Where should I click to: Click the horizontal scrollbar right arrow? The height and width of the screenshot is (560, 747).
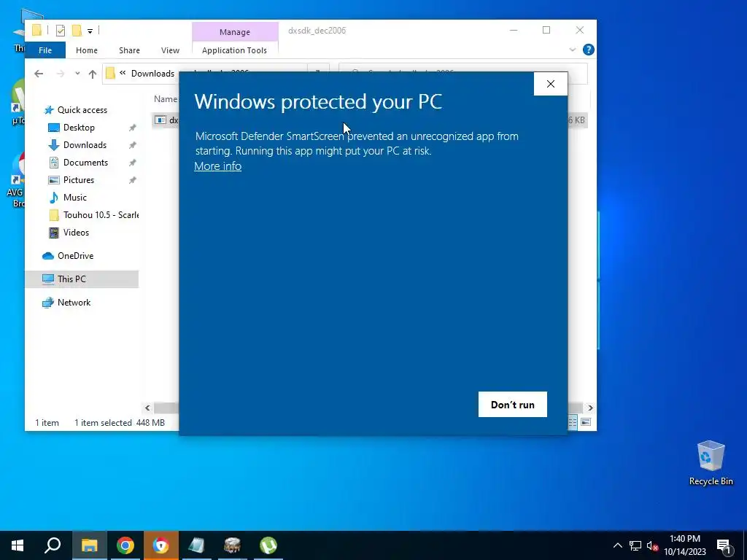tap(590, 408)
